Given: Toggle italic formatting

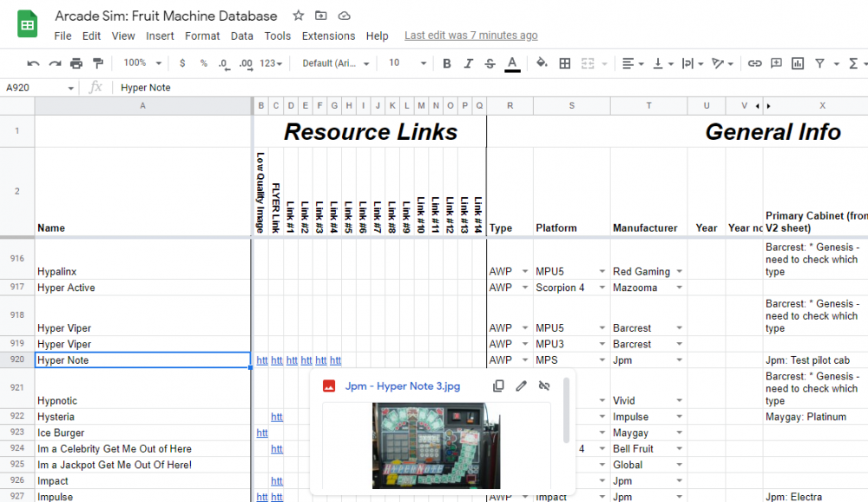Looking at the screenshot, I should coord(469,63).
